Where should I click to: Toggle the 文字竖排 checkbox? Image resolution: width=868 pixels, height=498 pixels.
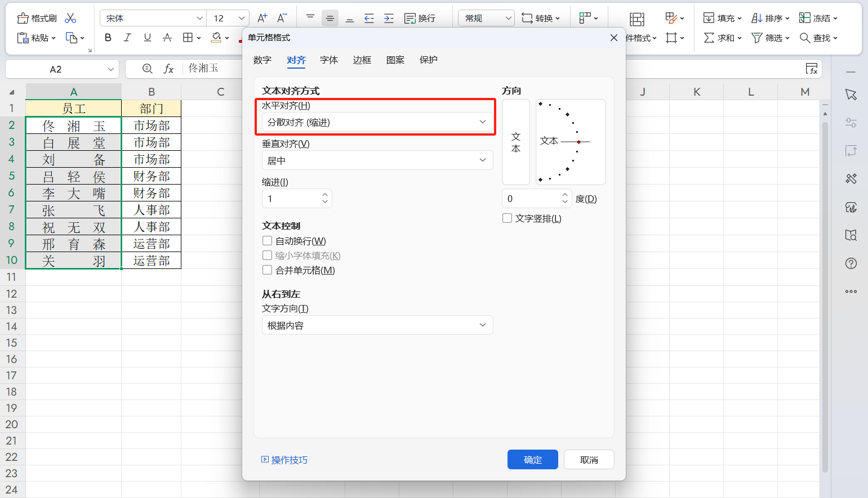(x=507, y=218)
